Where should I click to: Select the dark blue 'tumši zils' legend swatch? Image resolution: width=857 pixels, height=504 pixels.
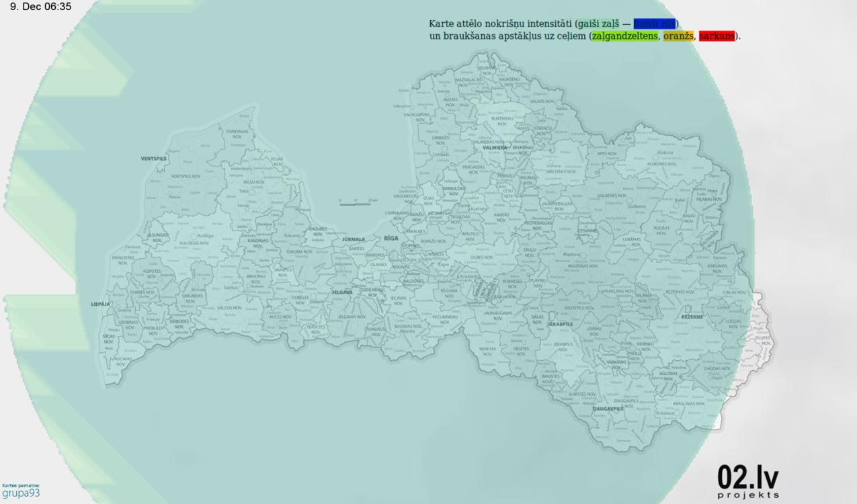[x=655, y=24]
